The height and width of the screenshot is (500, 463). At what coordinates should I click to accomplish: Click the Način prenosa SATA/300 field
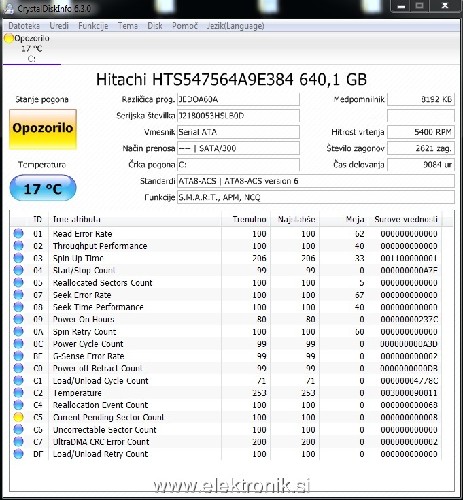[x=238, y=148]
